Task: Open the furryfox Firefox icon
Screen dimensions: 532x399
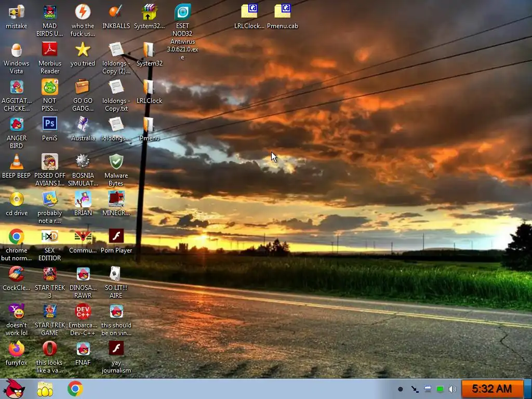Action: pos(16,349)
